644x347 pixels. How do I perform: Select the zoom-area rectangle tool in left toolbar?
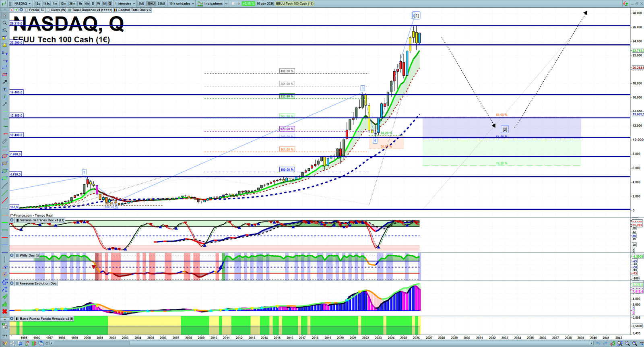(5, 30)
